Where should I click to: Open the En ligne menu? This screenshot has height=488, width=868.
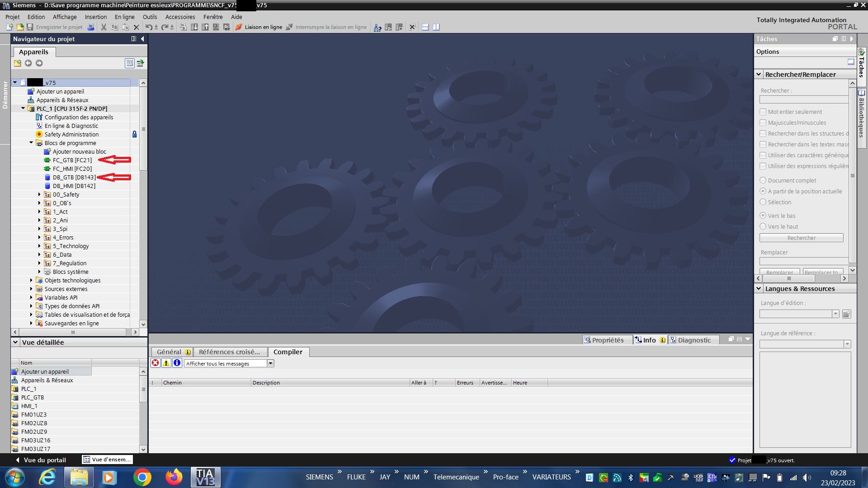click(124, 17)
